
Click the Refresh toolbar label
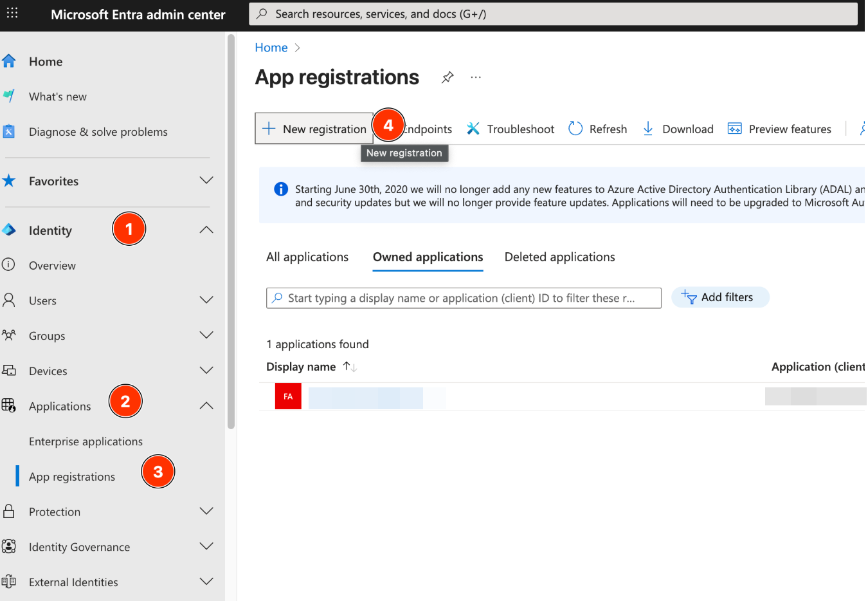pyautogui.click(x=608, y=129)
